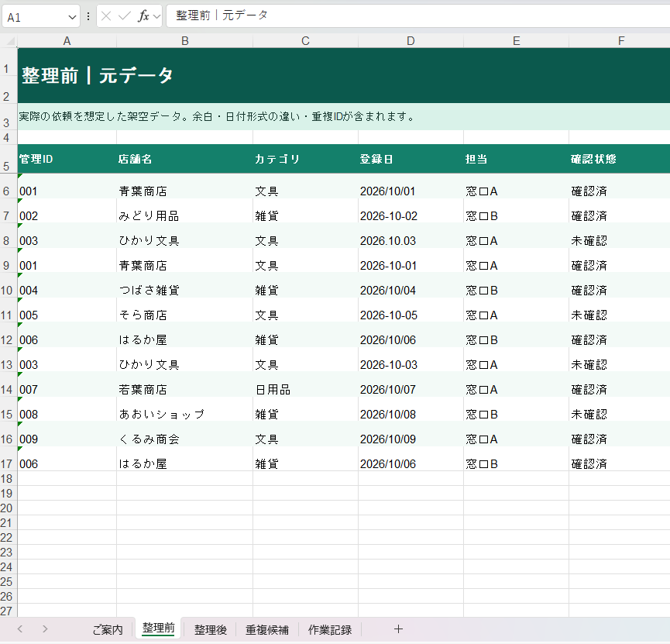Click the 確認状態 header cell
670x644 pixels.
click(x=620, y=159)
